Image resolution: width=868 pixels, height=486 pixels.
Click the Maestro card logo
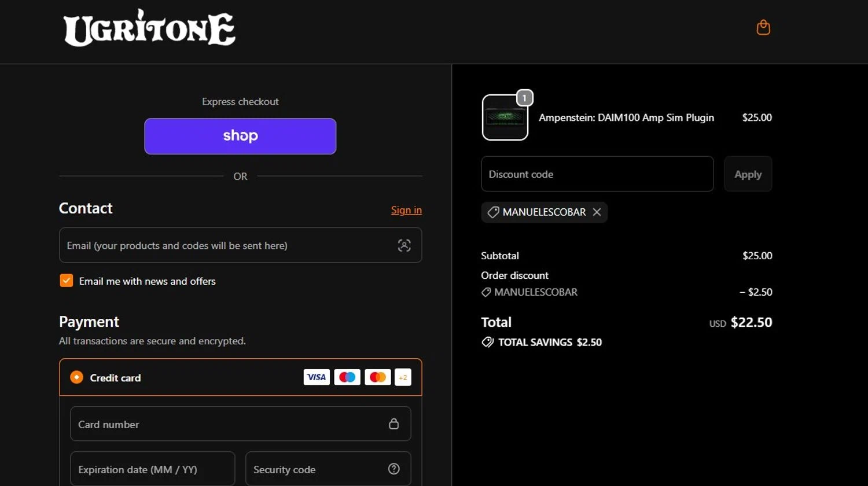click(x=347, y=377)
